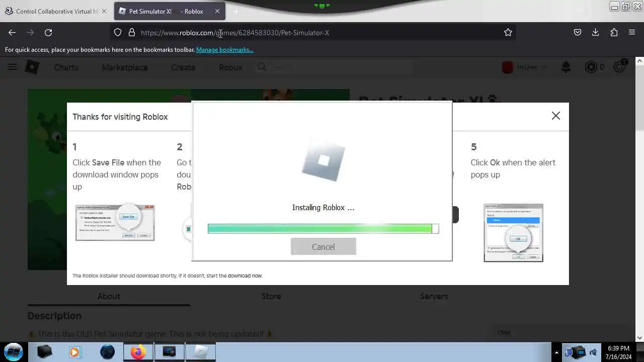Click the Save File step 1 thumbnail
The image size is (644, 362).
click(x=115, y=223)
